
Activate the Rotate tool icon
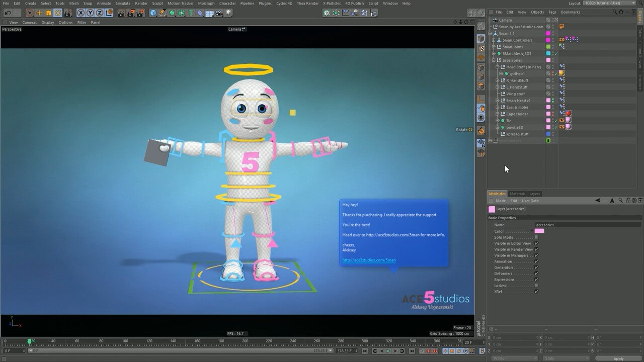pos(58,13)
